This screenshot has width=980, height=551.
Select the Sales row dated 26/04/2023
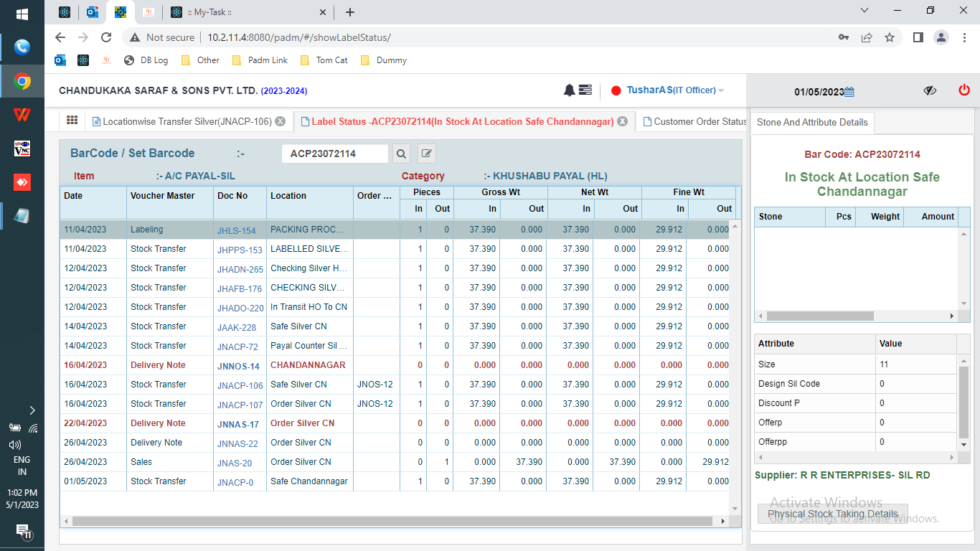click(x=395, y=462)
